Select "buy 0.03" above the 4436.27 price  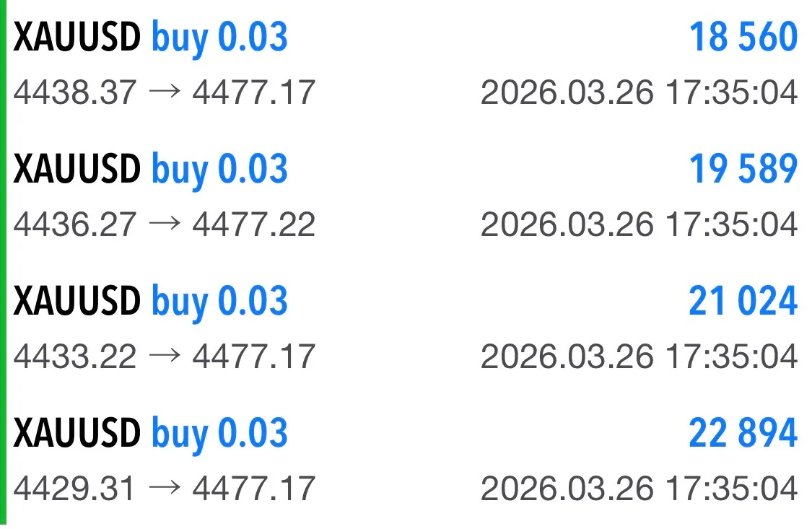coord(219,170)
